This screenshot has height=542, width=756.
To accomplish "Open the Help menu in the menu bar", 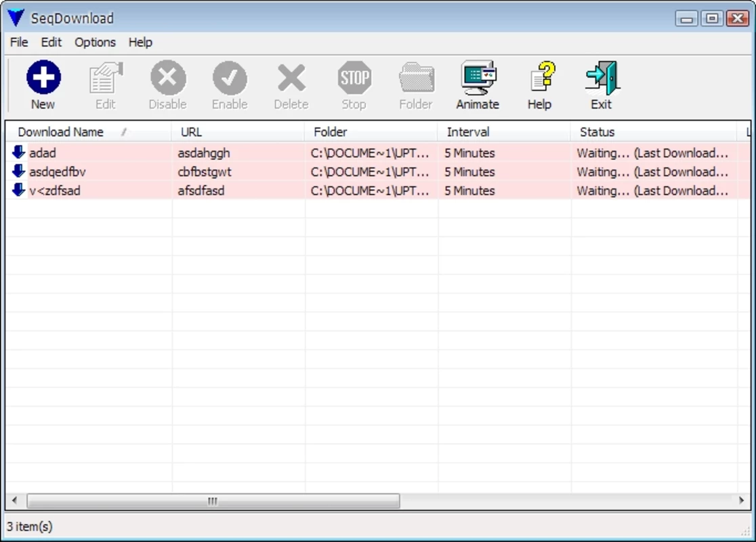I will tap(140, 43).
